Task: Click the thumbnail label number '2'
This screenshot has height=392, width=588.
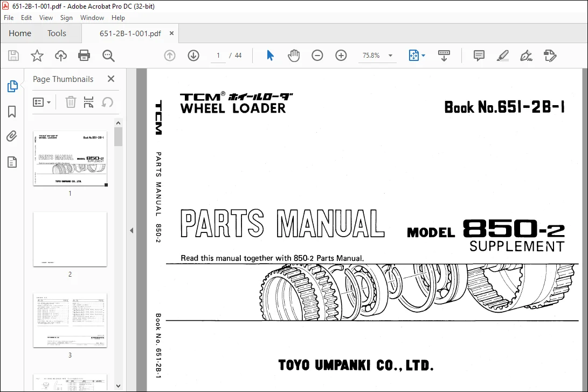Action: coord(70,274)
